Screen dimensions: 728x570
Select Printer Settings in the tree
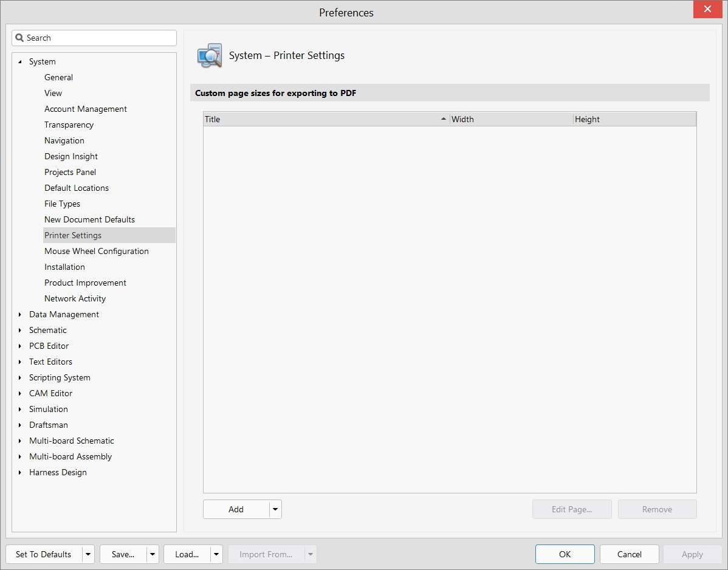coord(109,235)
